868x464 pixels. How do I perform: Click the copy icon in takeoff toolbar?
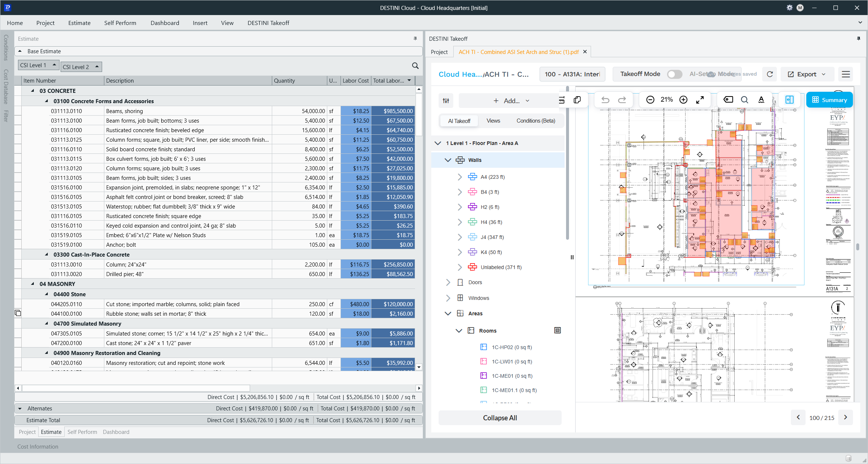pos(577,100)
